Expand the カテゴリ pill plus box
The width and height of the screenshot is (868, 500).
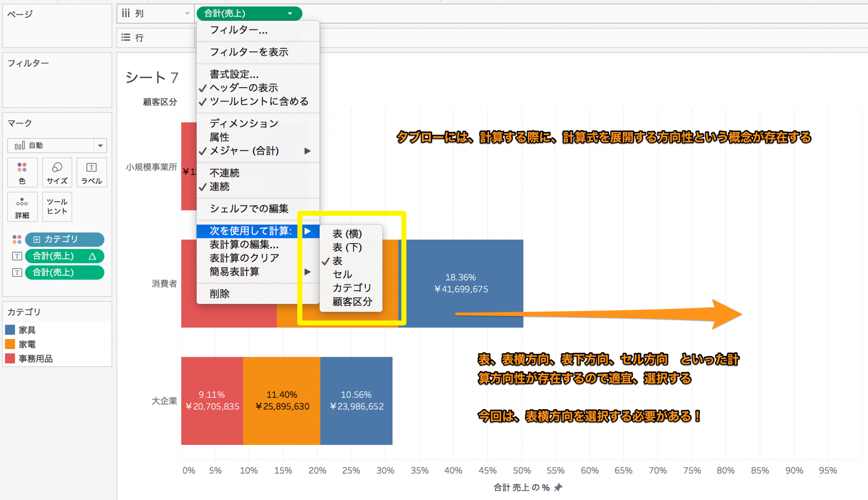pos(37,239)
